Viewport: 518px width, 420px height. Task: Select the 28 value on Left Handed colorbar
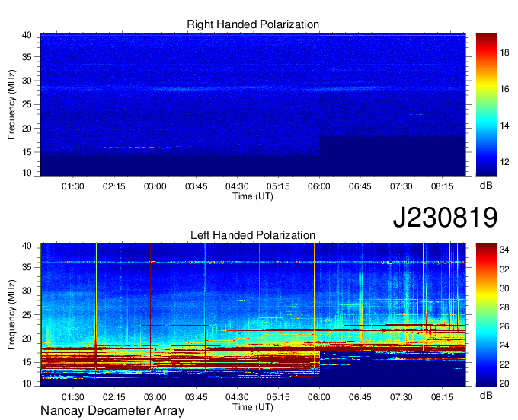504,307
